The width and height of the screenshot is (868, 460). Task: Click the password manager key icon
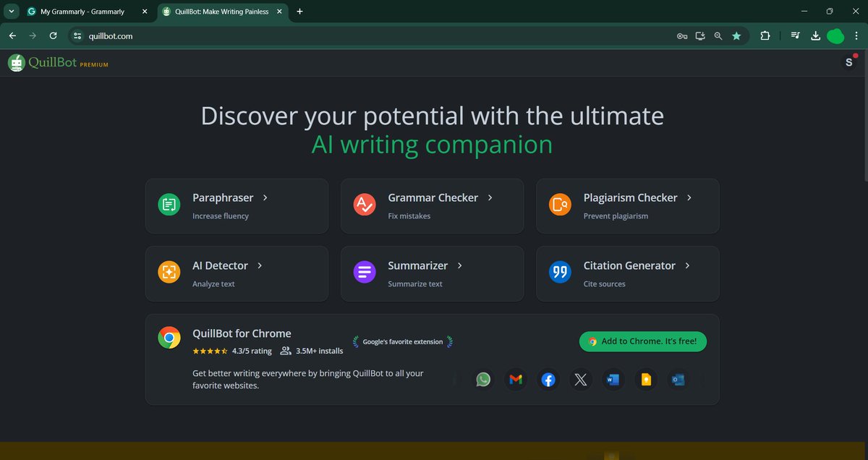pyautogui.click(x=682, y=35)
